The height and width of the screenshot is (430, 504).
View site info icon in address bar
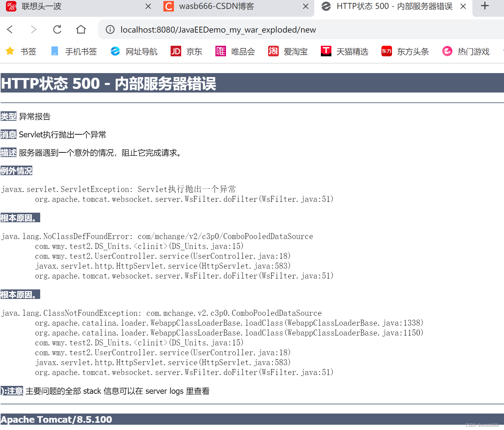coord(110,30)
